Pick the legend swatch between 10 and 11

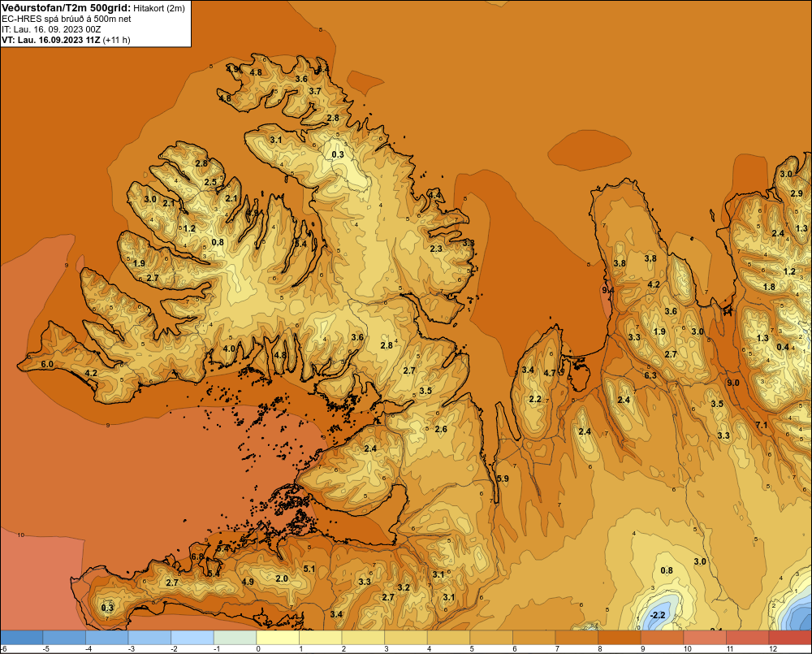click(705, 638)
